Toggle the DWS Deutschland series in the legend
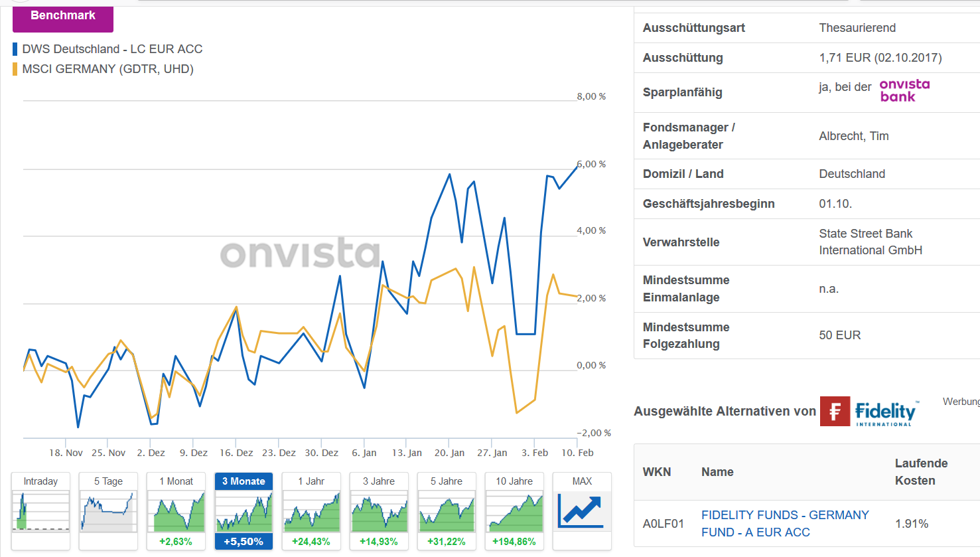The height and width of the screenshot is (557, 980). tap(112, 48)
